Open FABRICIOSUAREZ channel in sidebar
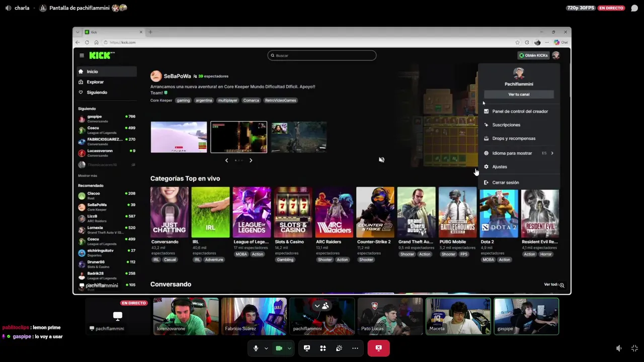Viewport: 644px width, 362px height. 107,141
